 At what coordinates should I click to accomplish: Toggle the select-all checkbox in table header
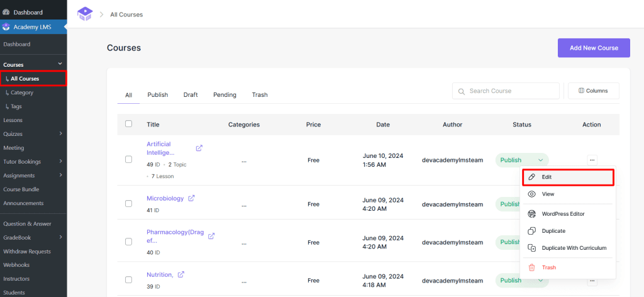coord(128,124)
